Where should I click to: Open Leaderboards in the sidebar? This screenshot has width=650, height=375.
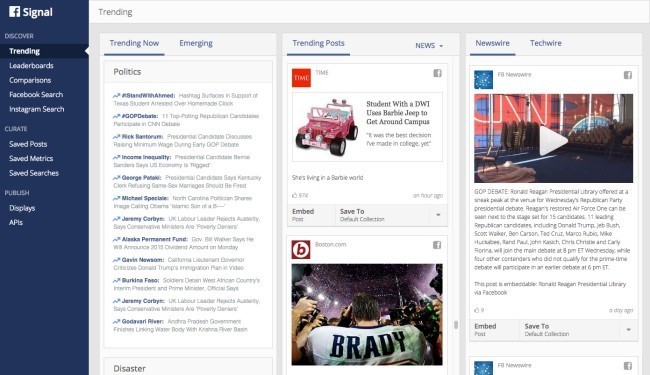31,65
